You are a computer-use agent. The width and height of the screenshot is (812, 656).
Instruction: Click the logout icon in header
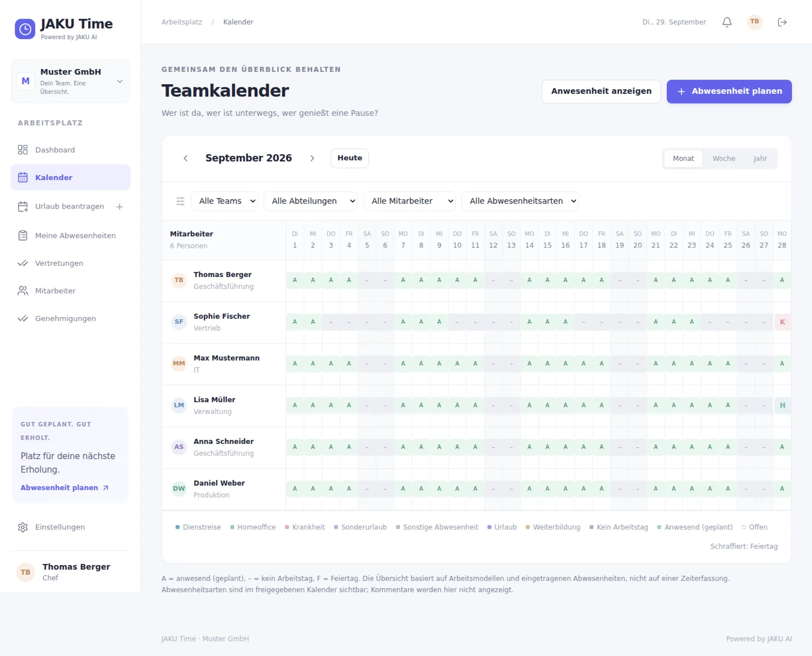click(x=782, y=22)
